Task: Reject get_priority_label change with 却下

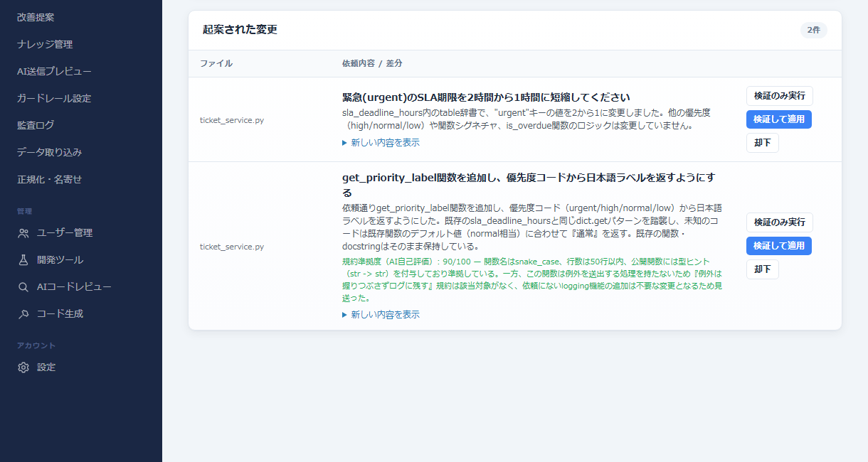Action: (763, 269)
